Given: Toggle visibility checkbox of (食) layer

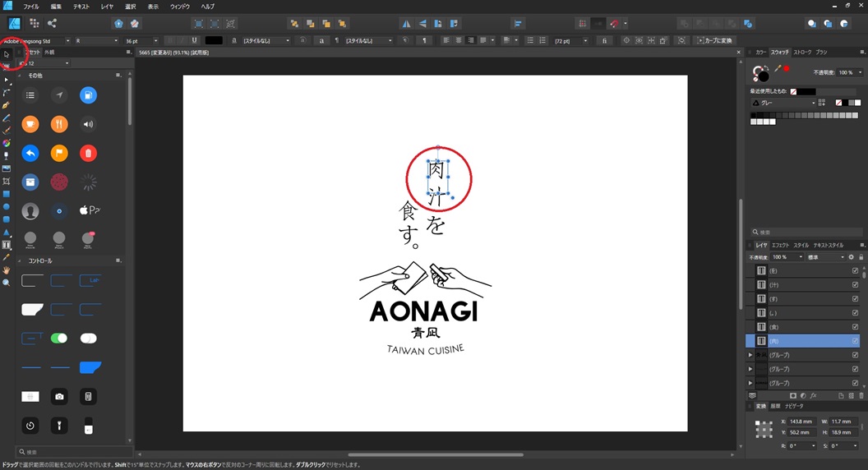Looking at the screenshot, I should click(x=856, y=327).
